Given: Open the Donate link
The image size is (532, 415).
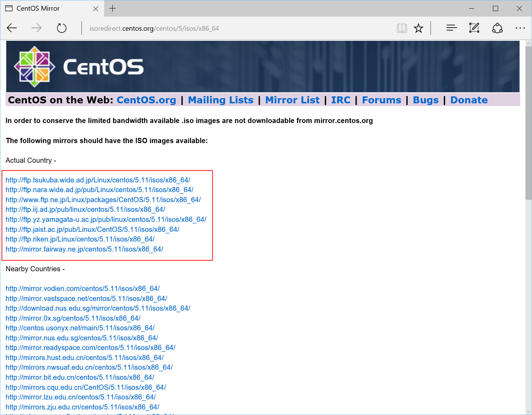Looking at the screenshot, I should (469, 100).
